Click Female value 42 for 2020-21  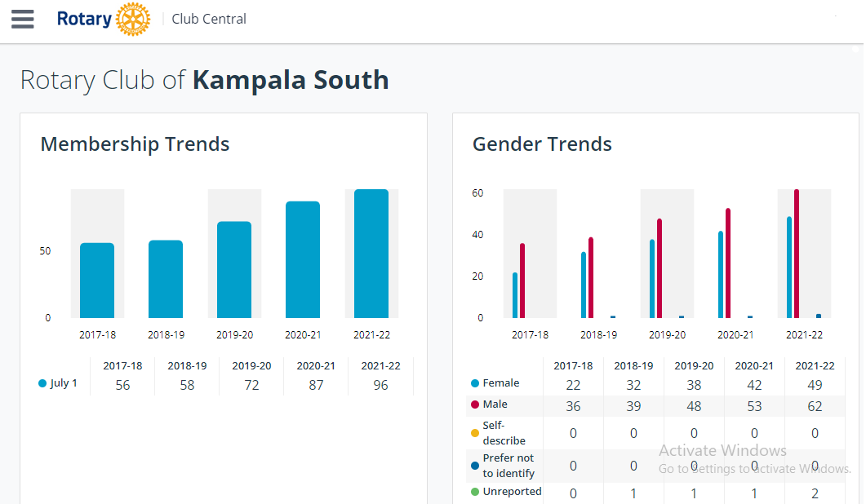point(754,385)
